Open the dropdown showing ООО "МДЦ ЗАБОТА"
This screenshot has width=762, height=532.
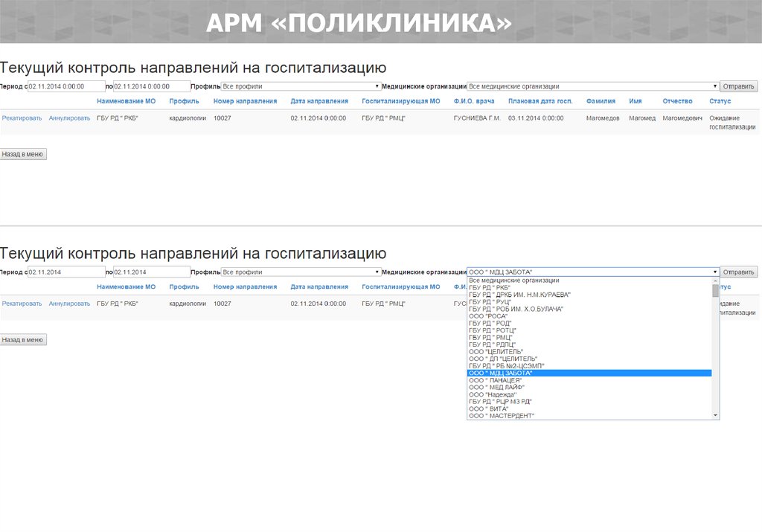click(x=592, y=272)
